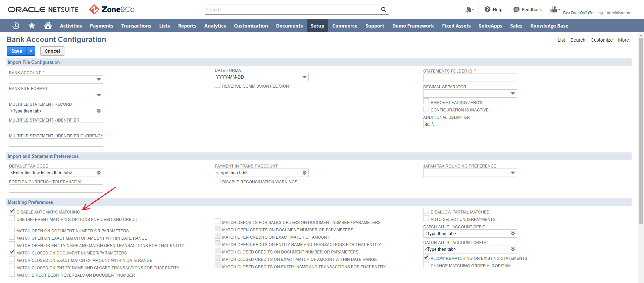
Task: Check Match Deposits for Sales Orders checkbox
Action: click(218, 222)
